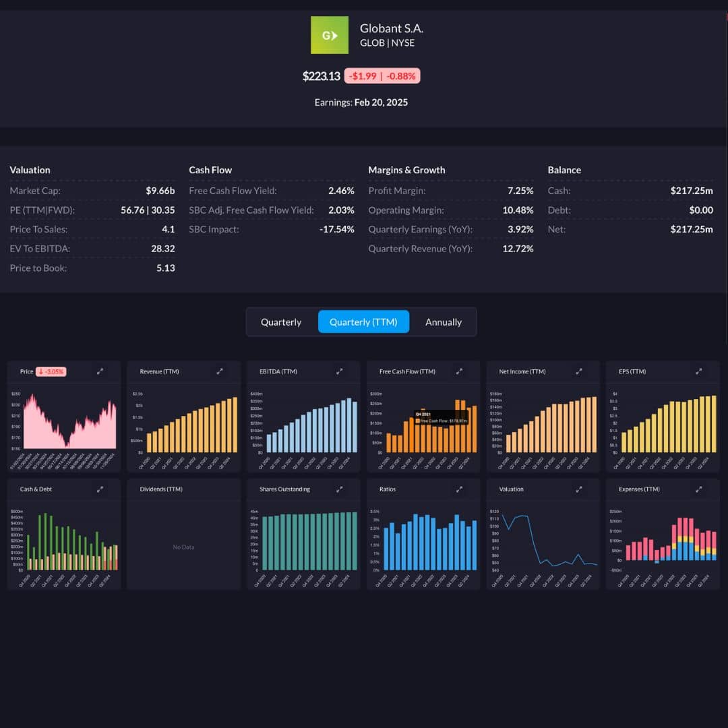Click the Balance section heading
This screenshot has height=728, width=728.
(x=564, y=170)
